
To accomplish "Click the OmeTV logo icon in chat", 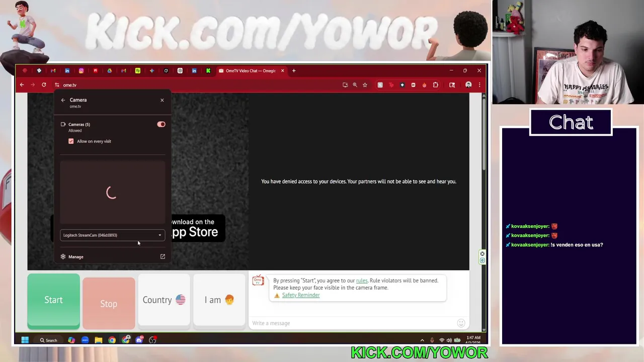I will pos(258,281).
